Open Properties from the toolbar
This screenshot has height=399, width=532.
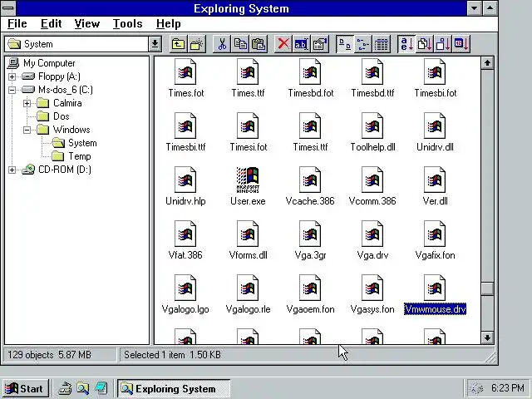pyautogui.click(x=320, y=44)
